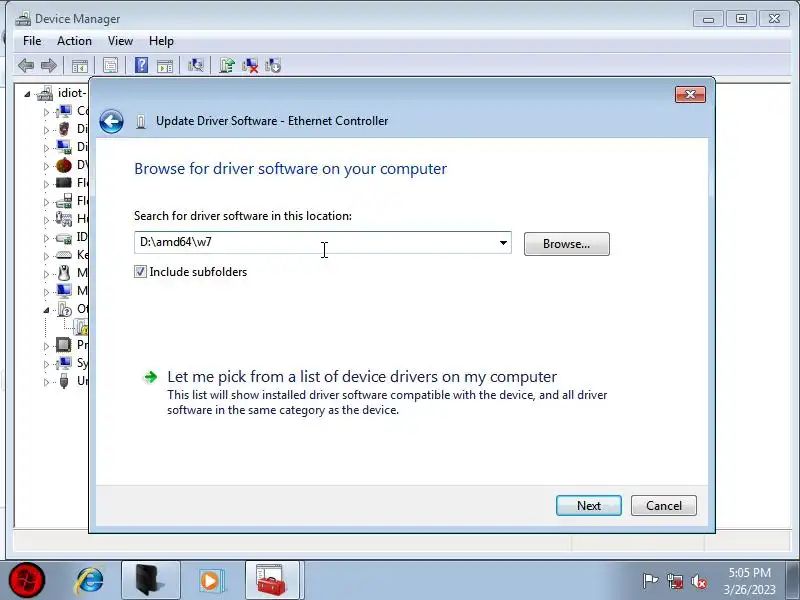
Task: Click the Action Center flag tray icon
Action: coord(650,581)
